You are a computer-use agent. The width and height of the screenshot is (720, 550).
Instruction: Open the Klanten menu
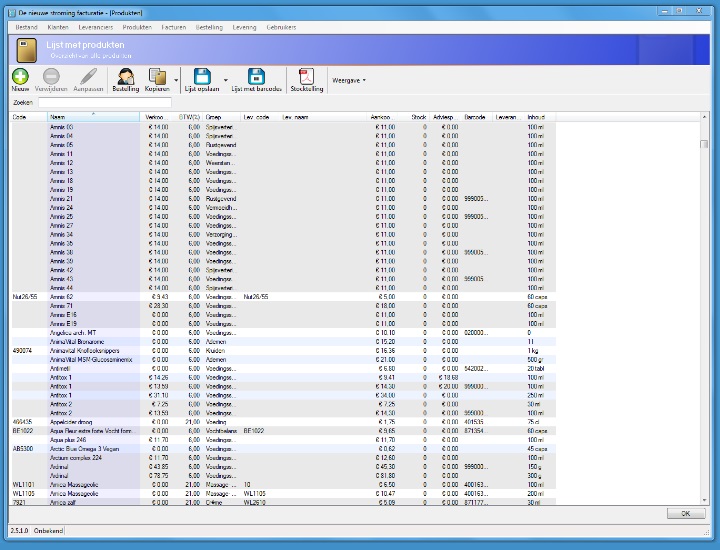click(58, 28)
